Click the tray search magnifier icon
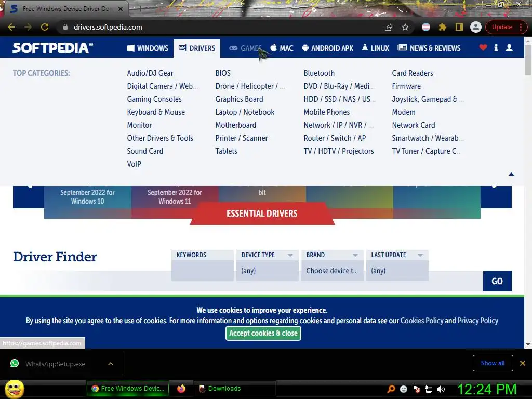 pyautogui.click(x=391, y=389)
